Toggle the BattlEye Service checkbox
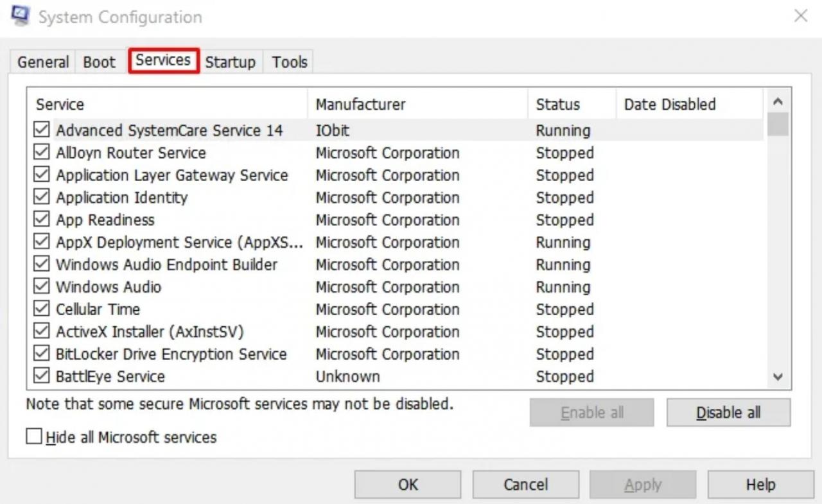 [42, 376]
